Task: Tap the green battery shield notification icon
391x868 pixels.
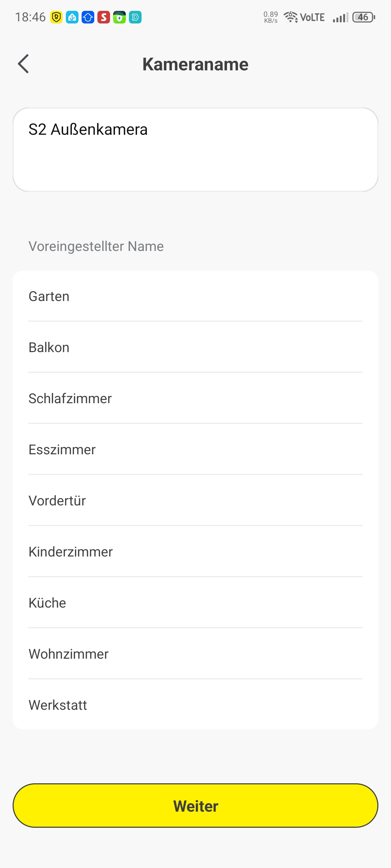Action: point(119,17)
